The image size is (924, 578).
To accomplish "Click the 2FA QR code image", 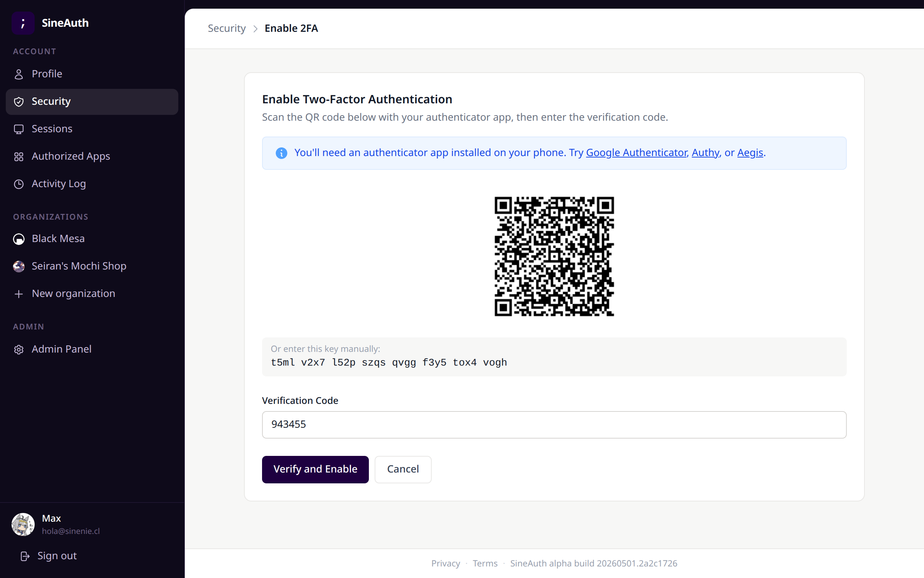I will click(554, 256).
